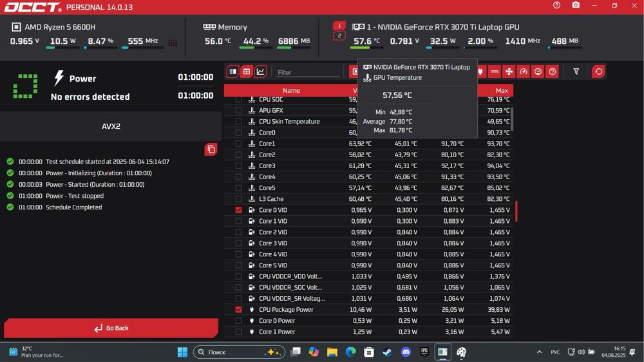Reset sensor min/max with the refresh icon
Image resolution: width=644 pixels, height=362 pixels.
click(598, 71)
